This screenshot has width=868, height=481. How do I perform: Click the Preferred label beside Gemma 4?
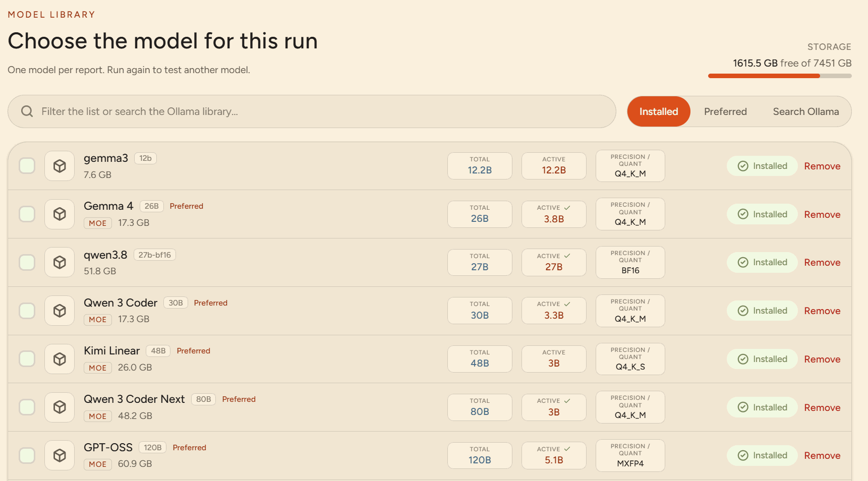pos(187,206)
